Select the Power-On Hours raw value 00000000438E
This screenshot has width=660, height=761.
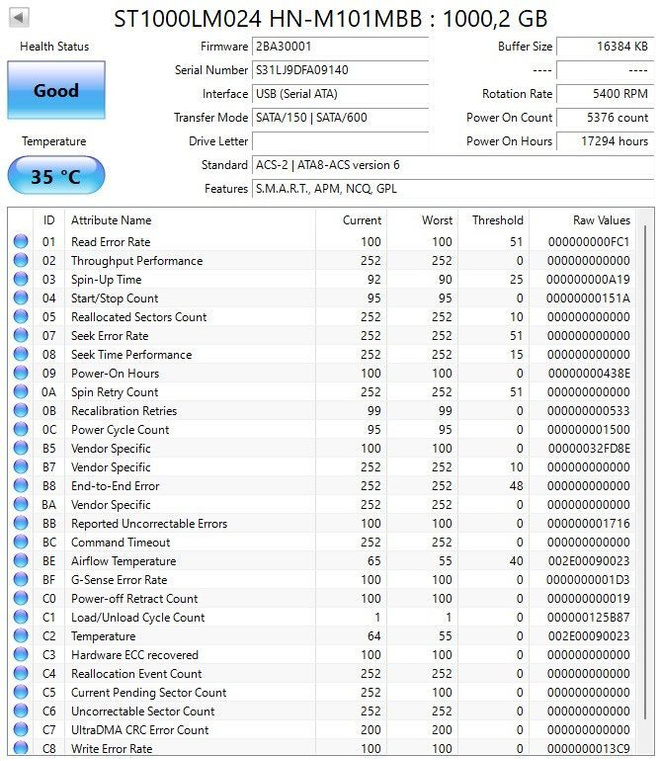coord(589,373)
